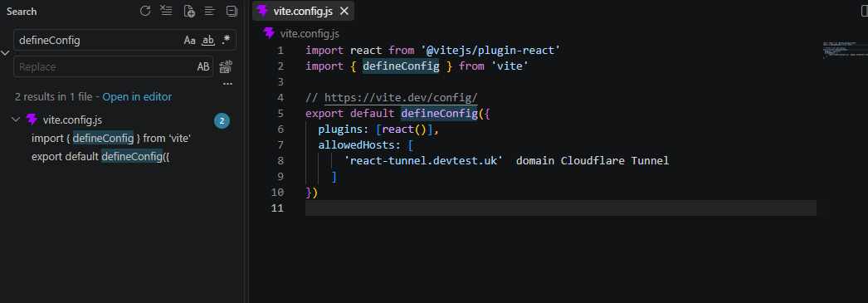Switch to vite.config.js editor tab
868x303 pixels.
(x=303, y=11)
